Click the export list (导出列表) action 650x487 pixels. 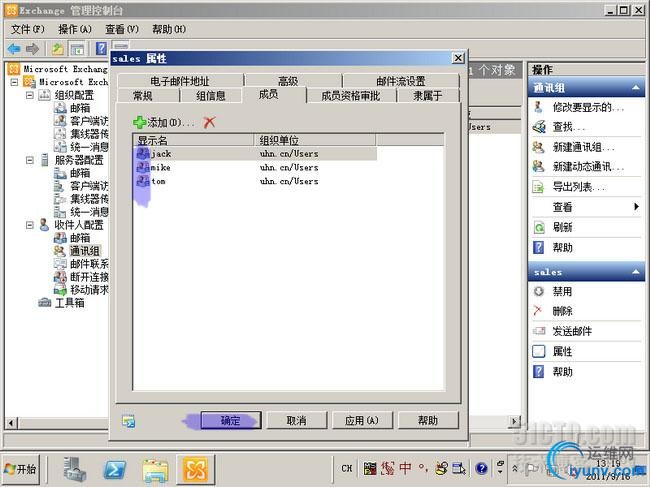[x=579, y=187]
